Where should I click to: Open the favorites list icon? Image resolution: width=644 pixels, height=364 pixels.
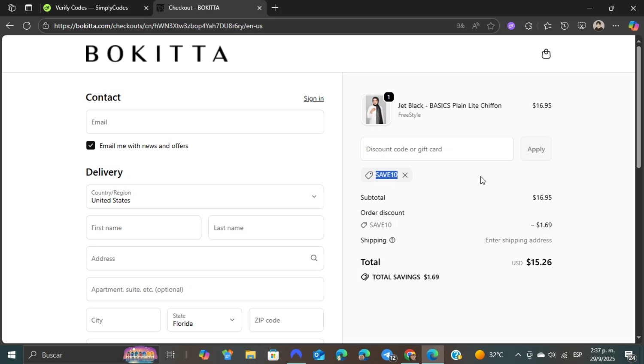pos(547,26)
